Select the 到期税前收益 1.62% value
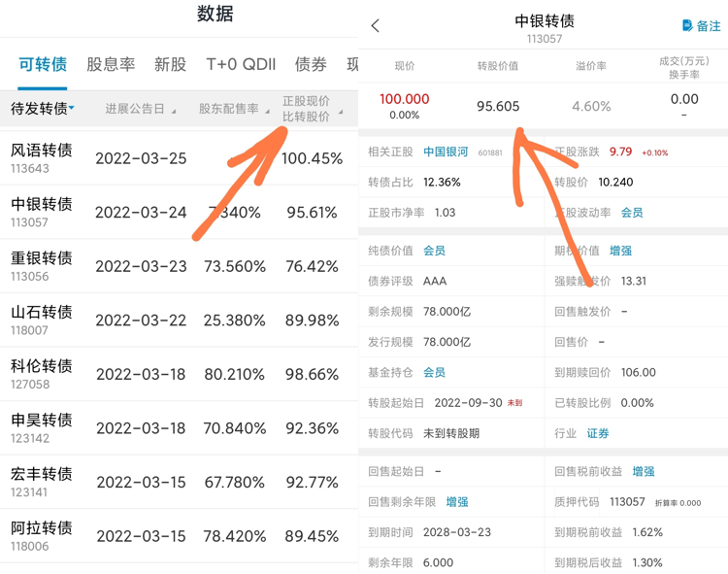The width and height of the screenshot is (728, 574). coord(647,532)
